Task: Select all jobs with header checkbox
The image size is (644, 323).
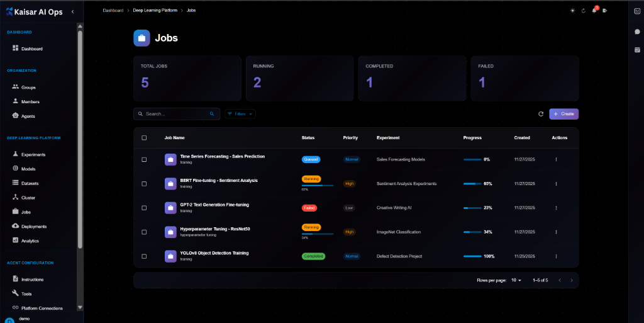Action: pyautogui.click(x=144, y=137)
